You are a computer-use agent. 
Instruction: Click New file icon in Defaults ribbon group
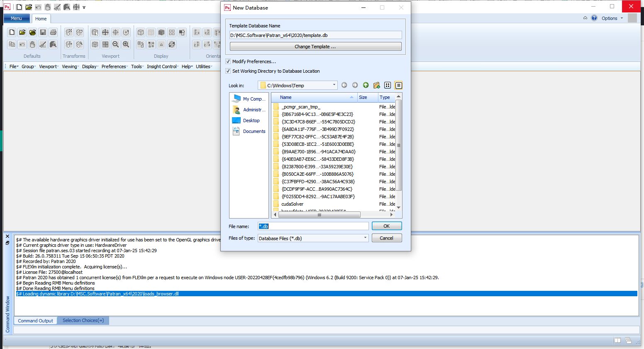click(x=12, y=32)
